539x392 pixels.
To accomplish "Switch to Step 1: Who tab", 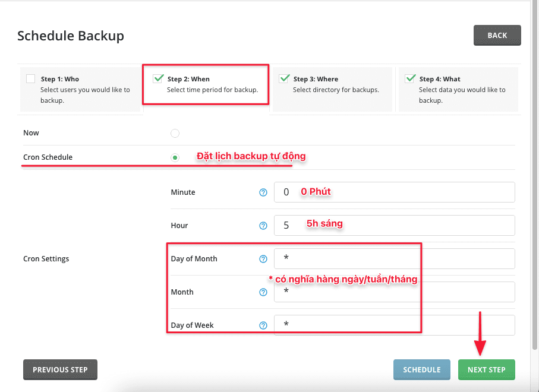I will pyautogui.click(x=80, y=89).
